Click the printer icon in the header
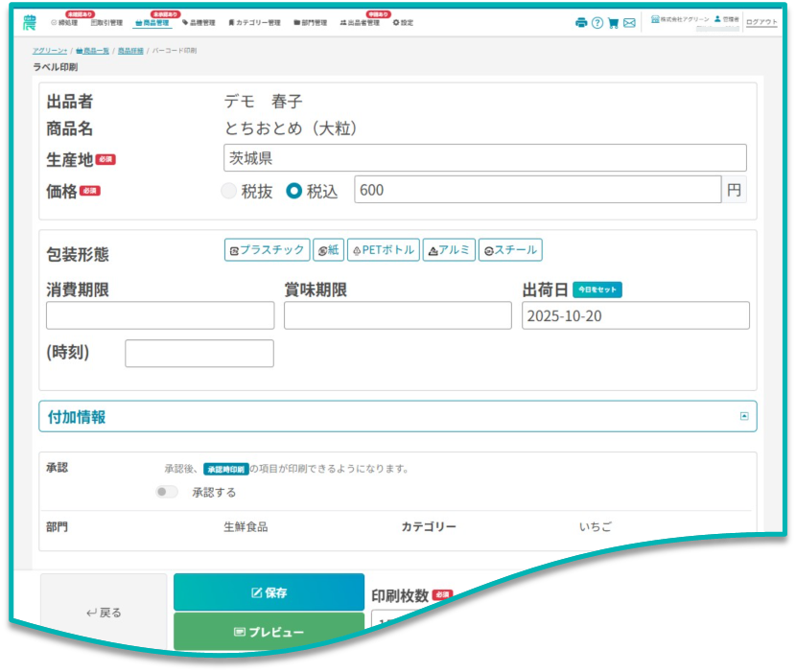The width and height of the screenshot is (796, 672). pos(581,23)
